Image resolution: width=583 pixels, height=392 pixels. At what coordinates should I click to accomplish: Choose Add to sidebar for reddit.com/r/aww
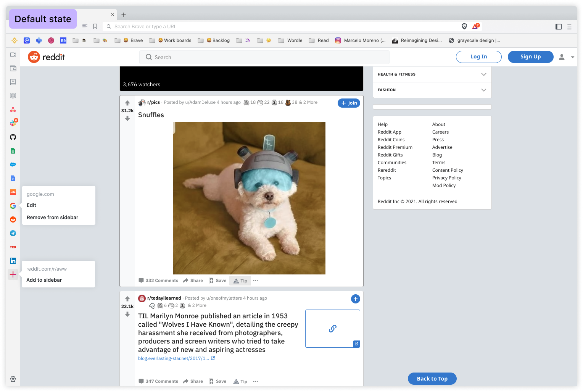(44, 280)
